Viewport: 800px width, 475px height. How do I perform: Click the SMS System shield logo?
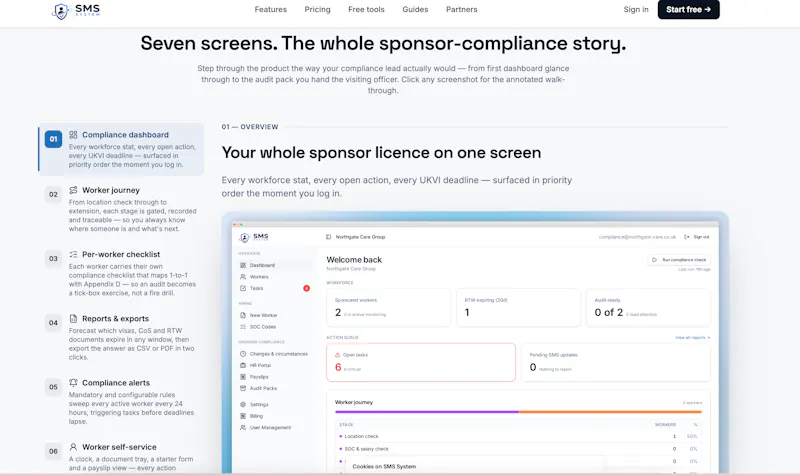pos(76,10)
